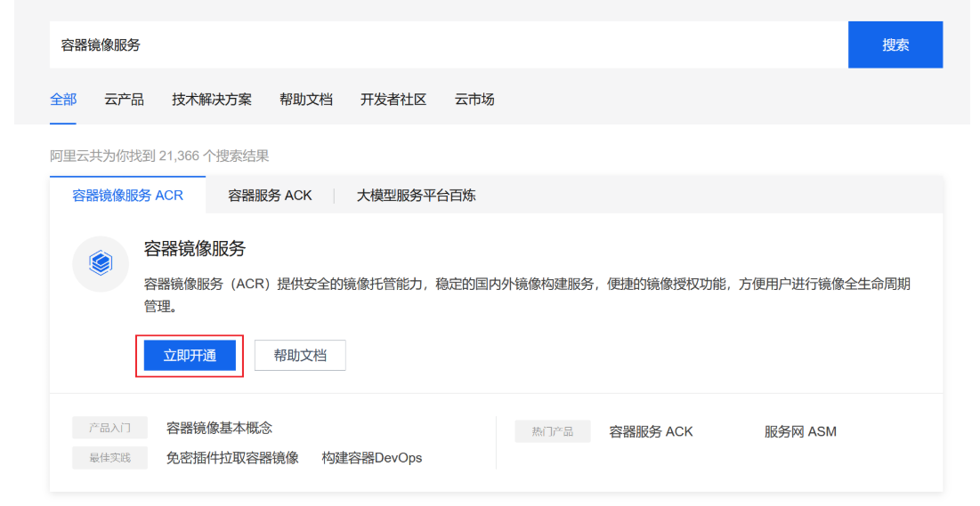980x506 pixels.
Task: Open the 大模型服务平台百炼 product tab
Action: (x=417, y=196)
